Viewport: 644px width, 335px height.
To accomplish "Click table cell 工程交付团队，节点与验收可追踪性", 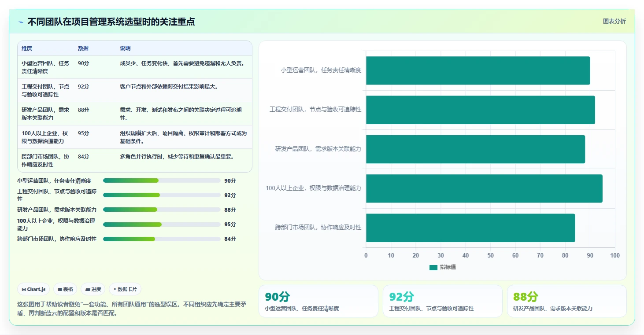I will [46, 90].
